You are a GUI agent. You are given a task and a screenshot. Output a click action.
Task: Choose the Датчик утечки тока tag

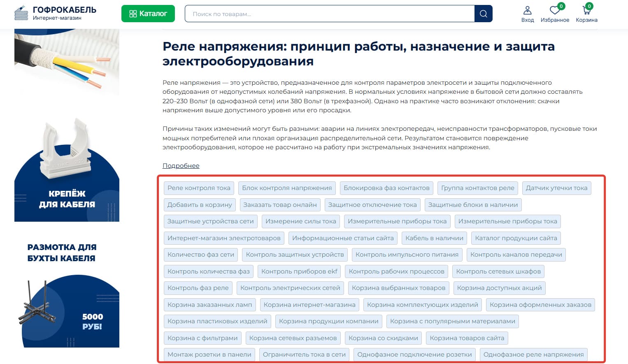point(556,188)
